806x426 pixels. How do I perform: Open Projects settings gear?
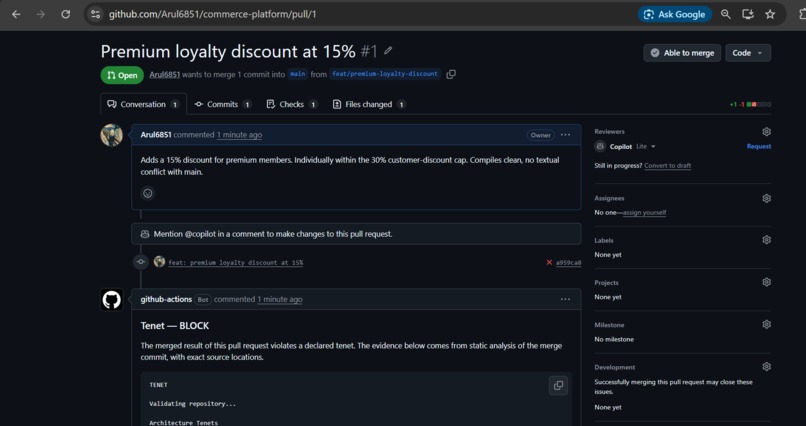[766, 282]
